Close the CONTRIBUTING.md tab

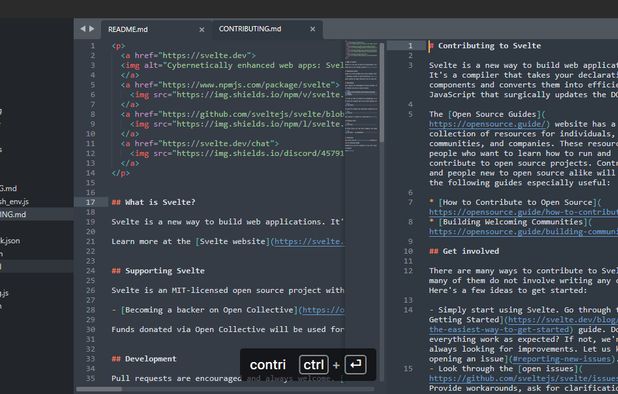[313, 29]
